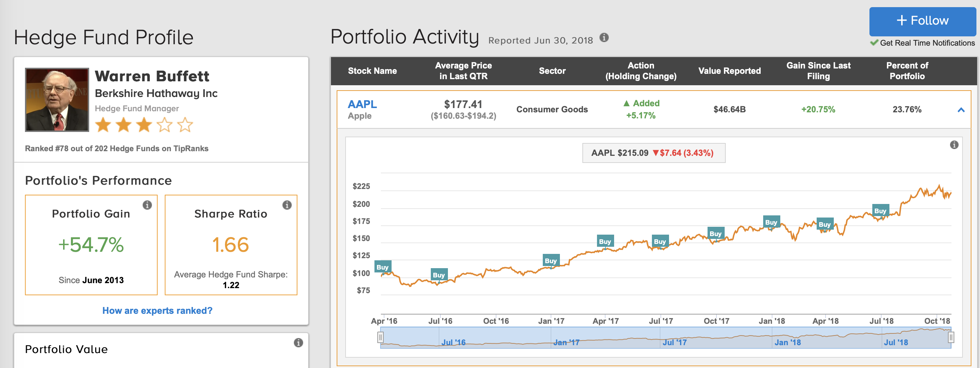Click Jul '18 label in range navigator
980x368 pixels.
tap(895, 342)
